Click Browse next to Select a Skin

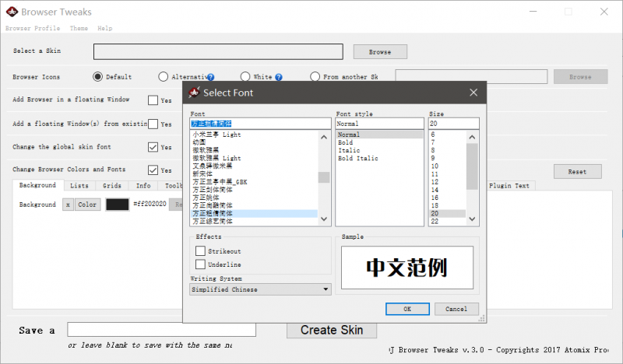pos(380,51)
